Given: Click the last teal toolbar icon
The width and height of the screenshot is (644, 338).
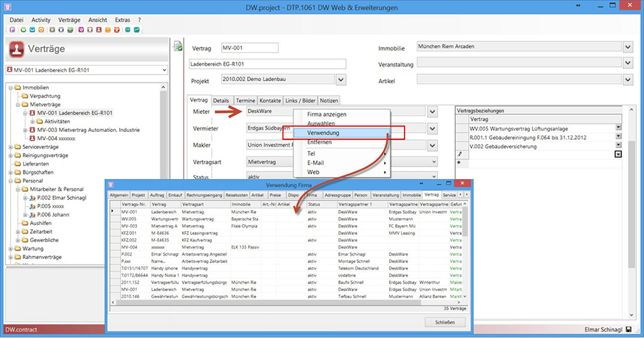Looking at the screenshot, I should click(x=137, y=30).
